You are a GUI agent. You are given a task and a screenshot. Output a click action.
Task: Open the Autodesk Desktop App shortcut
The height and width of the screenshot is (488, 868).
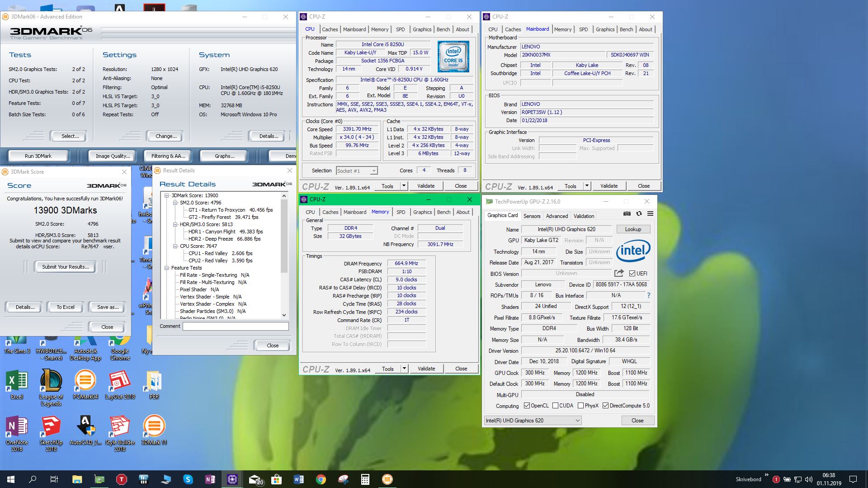pyautogui.click(x=85, y=347)
